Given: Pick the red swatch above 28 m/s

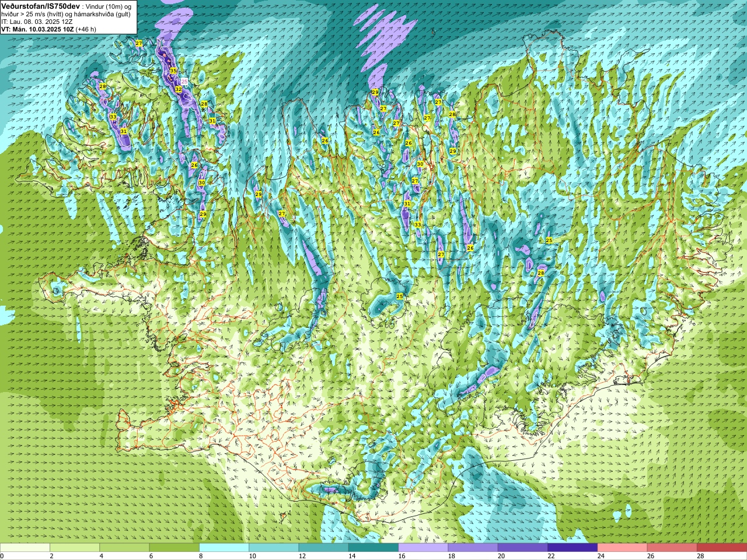Looking at the screenshot, I should click(x=722, y=548).
